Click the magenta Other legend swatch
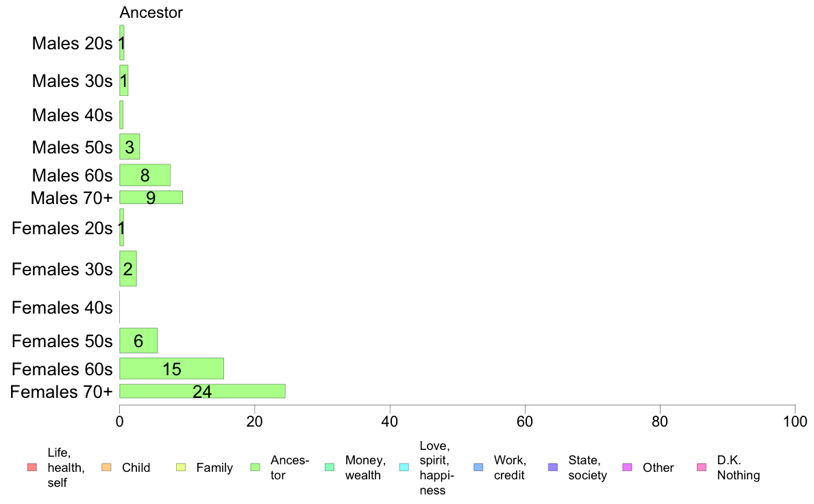This screenshot has height=504, width=814. click(627, 468)
